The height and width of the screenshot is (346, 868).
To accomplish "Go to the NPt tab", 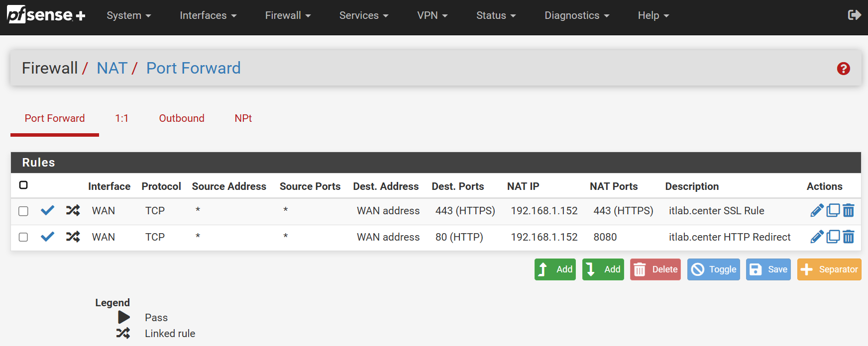I will coord(243,118).
